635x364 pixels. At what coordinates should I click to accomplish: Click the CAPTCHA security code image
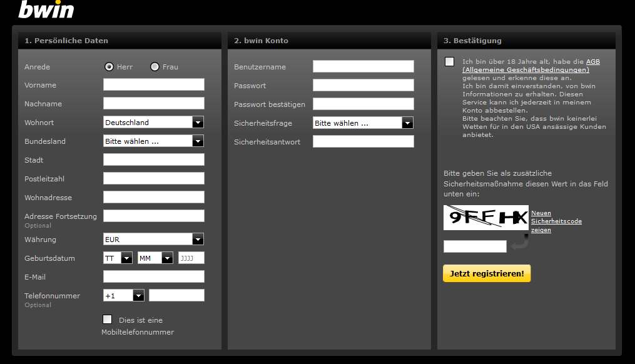coord(486,218)
